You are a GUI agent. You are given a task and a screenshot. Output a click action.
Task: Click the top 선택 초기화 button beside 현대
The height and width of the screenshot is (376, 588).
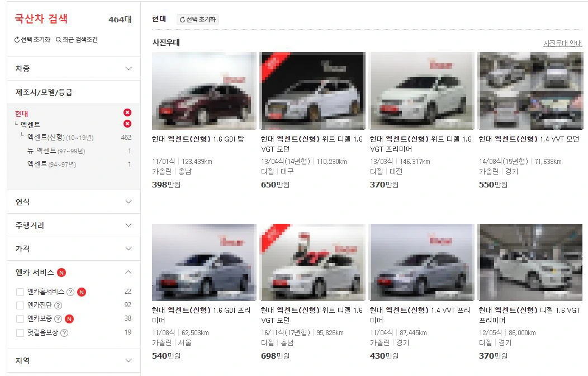[x=198, y=20]
